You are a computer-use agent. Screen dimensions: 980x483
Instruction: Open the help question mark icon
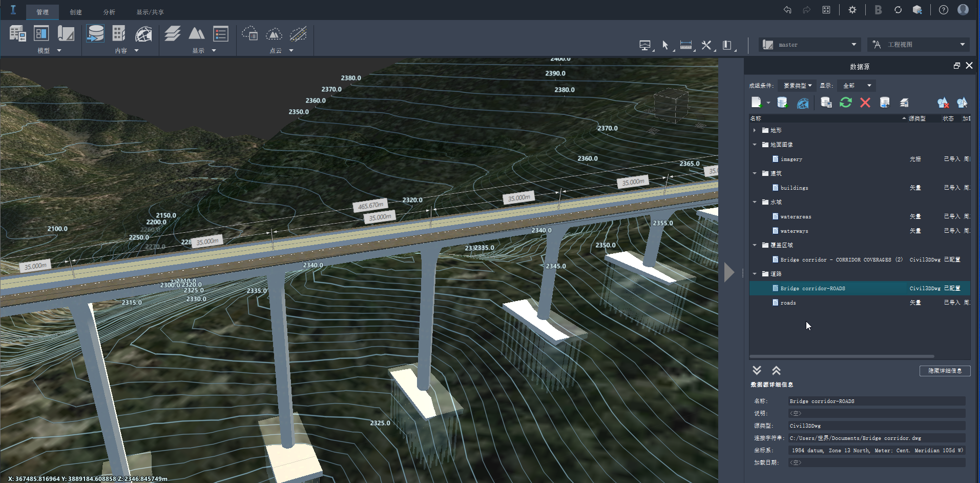click(x=944, y=10)
